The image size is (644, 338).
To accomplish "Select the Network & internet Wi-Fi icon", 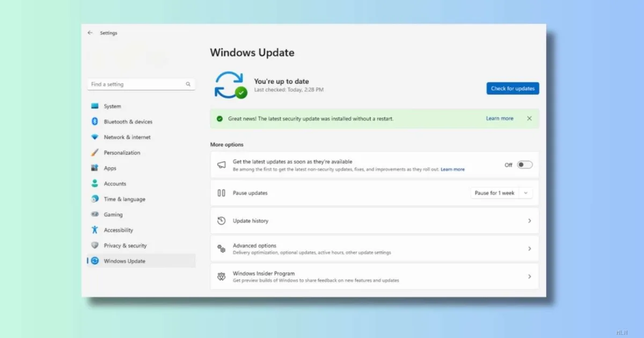I will (95, 137).
